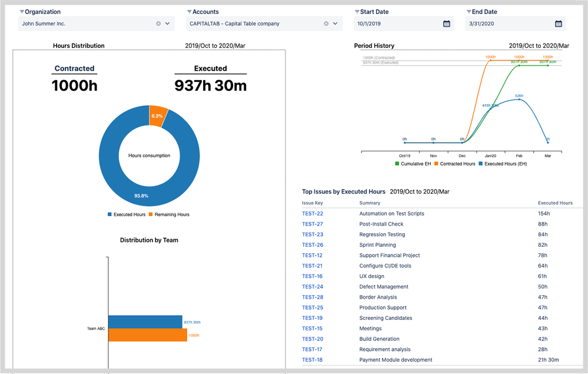The width and height of the screenshot is (588, 374).
Task: Click the 'Period History' chart title
Action: click(x=374, y=46)
